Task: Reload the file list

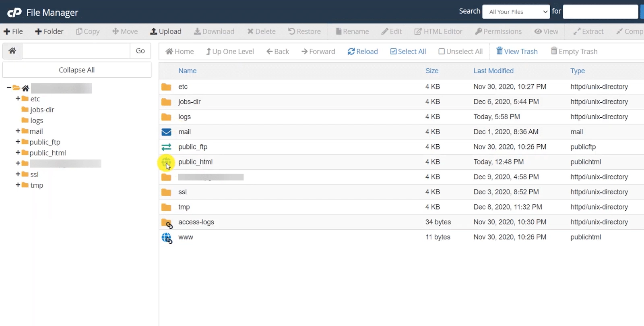Action: click(x=363, y=52)
